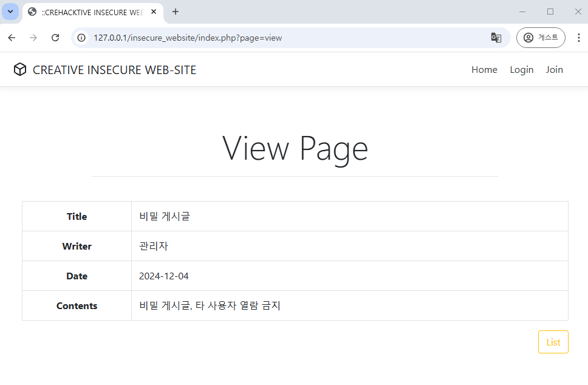Viewport: 588px width, 385px height.
Task: Minimize the browser window
Action: click(x=522, y=12)
